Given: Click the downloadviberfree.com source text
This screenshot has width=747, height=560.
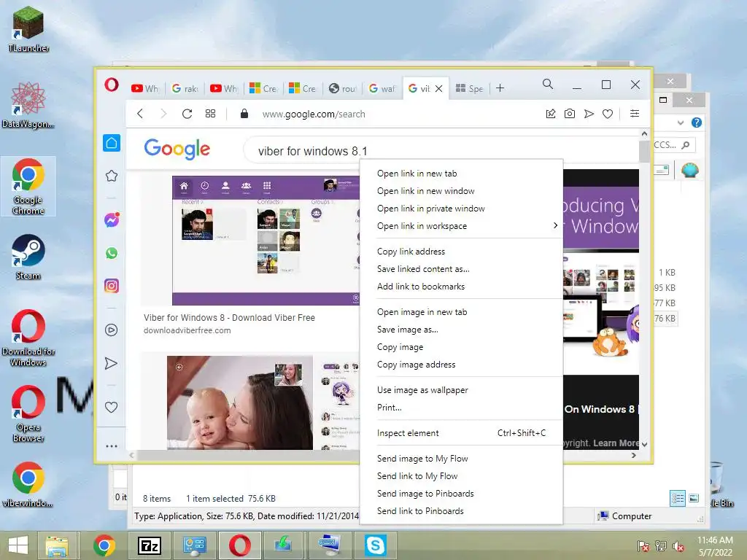Looking at the screenshot, I should click(187, 330).
